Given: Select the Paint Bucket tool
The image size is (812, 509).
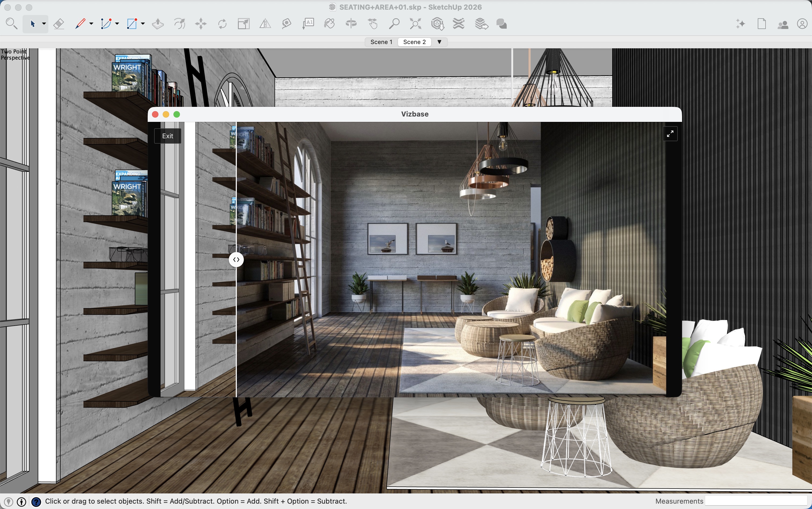Looking at the screenshot, I should 329,24.
